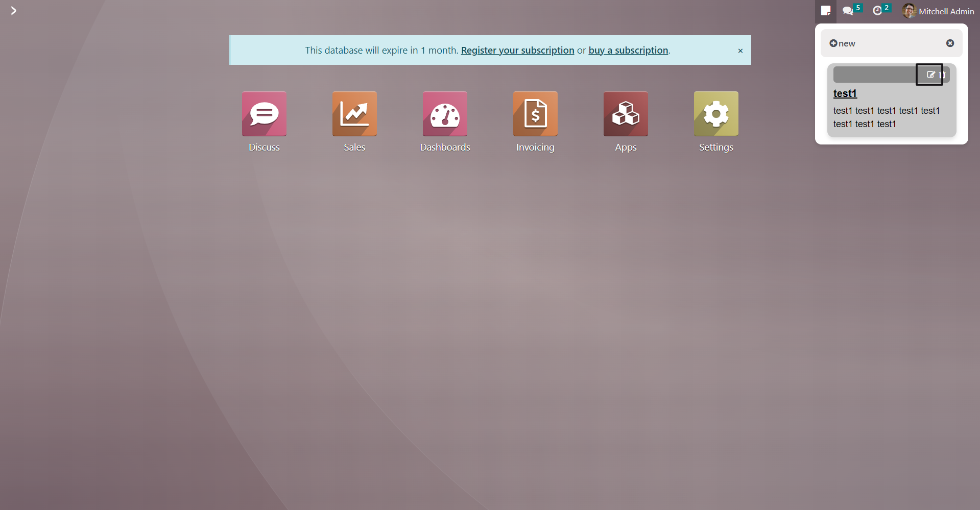Click the Discuss label
Image resolution: width=980 pixels, height=510 pixels.
(264, 147)
